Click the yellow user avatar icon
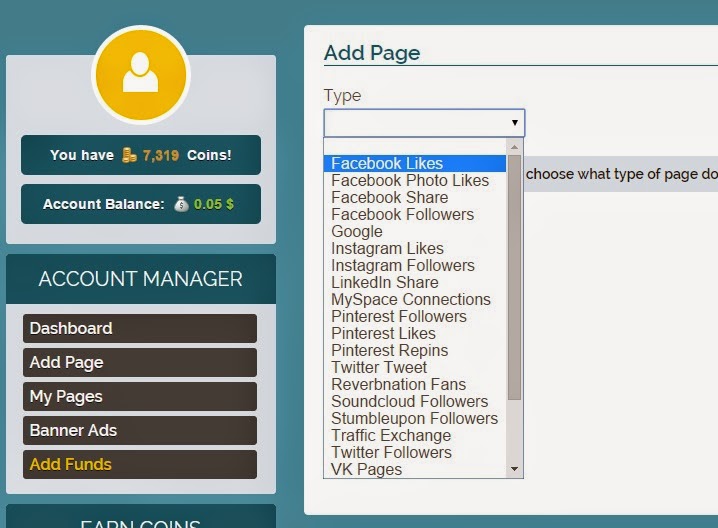 [x=141, y=75]
